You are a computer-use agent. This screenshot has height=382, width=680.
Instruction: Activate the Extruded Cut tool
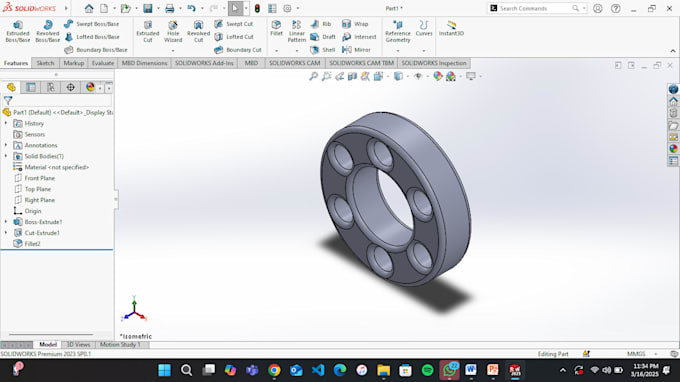click(148, 31)
